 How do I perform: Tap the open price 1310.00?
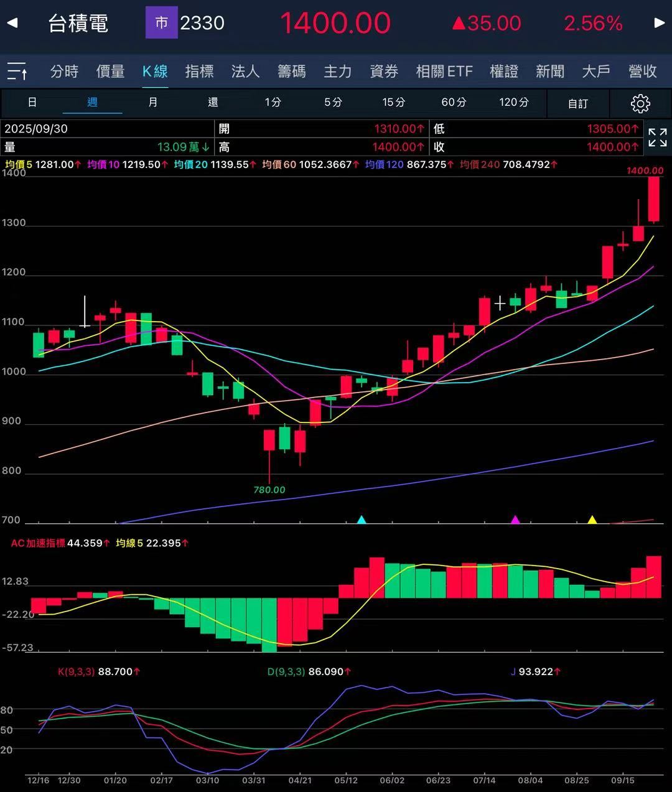(399, 129)
